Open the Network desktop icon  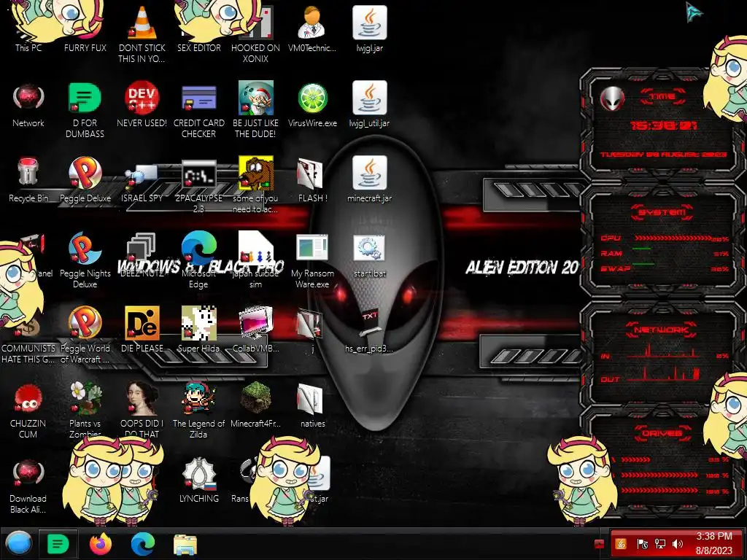pos(28,106)
